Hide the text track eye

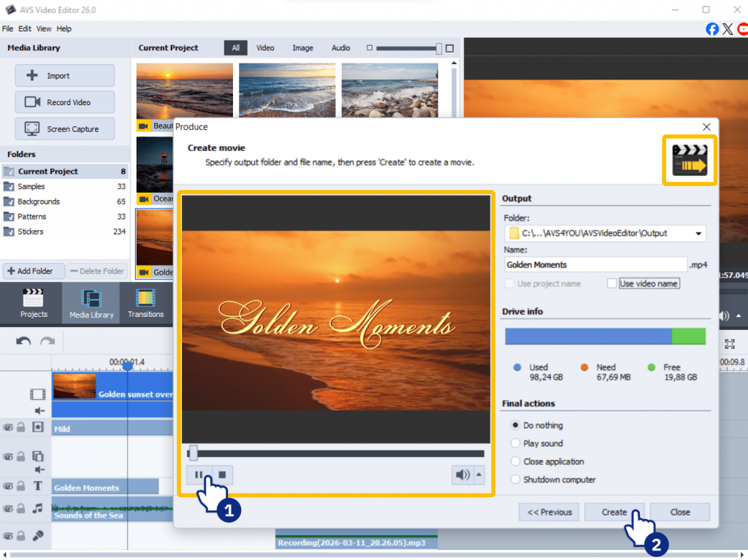[7, 486]
